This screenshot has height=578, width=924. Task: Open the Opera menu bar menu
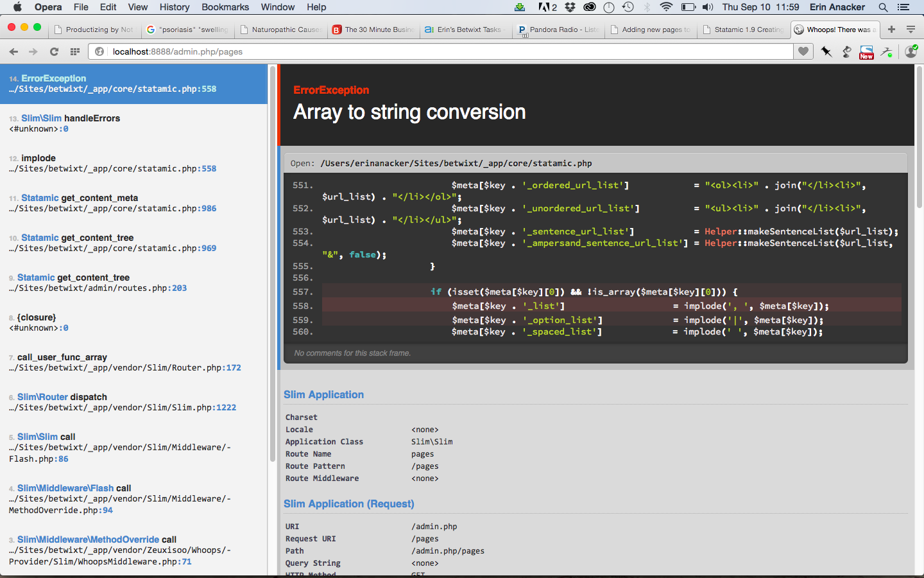(48, 7)
